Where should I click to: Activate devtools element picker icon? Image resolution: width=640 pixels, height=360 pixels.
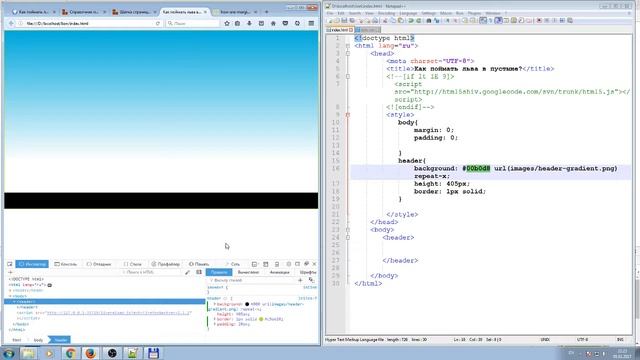coord(10,264)
